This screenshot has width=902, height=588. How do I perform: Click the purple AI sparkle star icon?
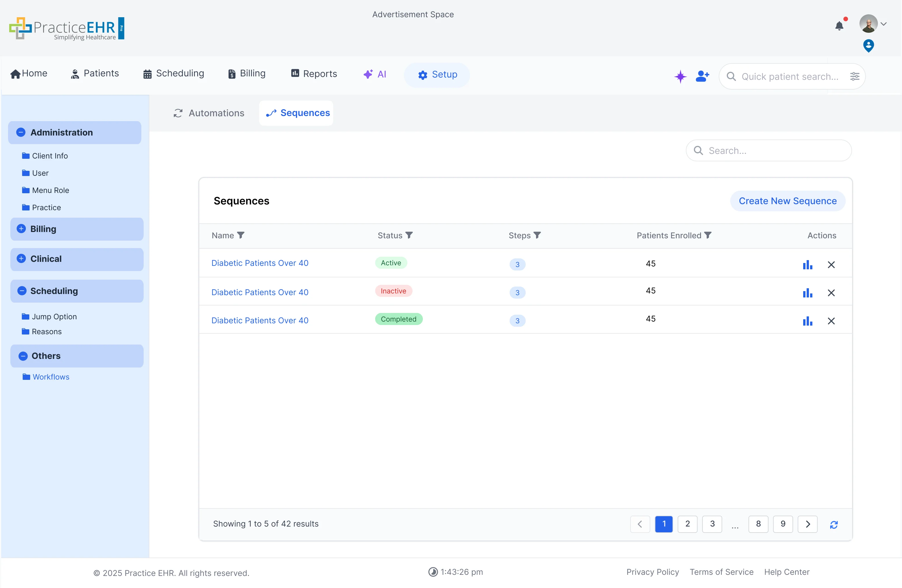pyautogui.click(x=680, y=76)
